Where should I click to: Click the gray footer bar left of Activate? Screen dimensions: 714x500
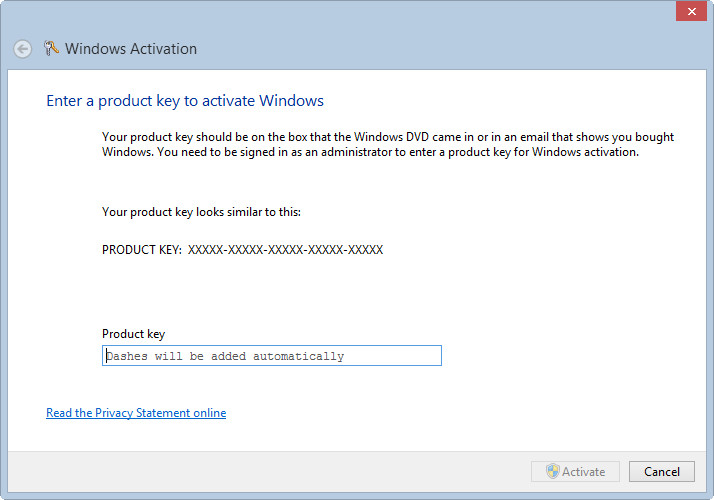coord(270,471)
